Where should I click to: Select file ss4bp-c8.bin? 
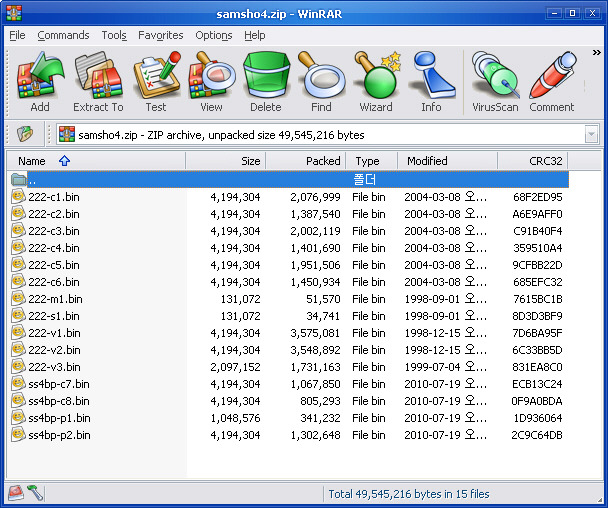pyautogui.click(x=289, y=401)
